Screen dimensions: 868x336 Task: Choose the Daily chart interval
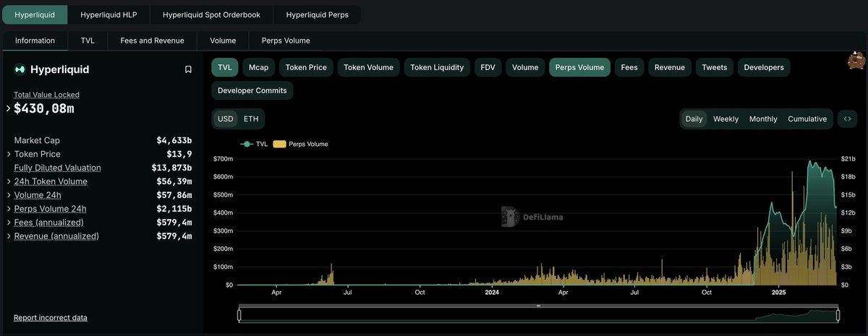[x=694, y=119]
